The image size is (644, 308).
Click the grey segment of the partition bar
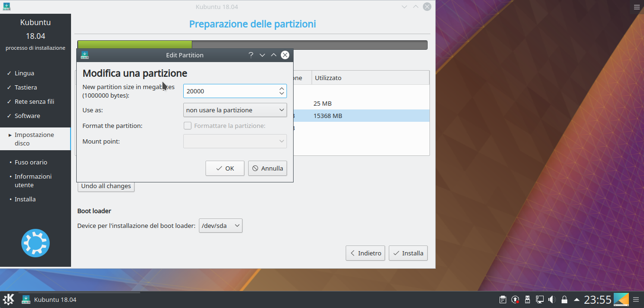310,45
